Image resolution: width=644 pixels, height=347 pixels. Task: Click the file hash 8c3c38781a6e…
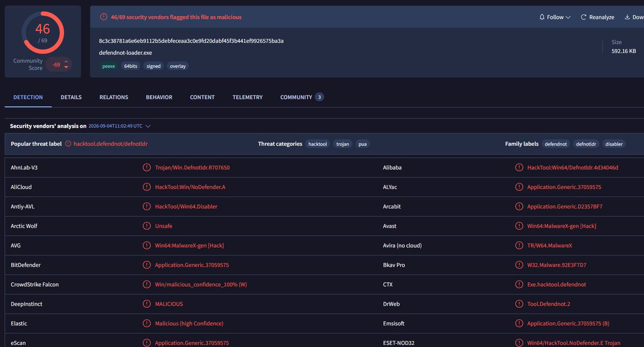[192, 41]
